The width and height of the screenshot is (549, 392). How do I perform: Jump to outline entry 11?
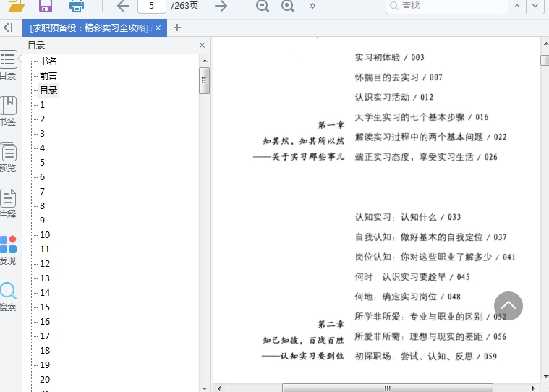(45, 250)
